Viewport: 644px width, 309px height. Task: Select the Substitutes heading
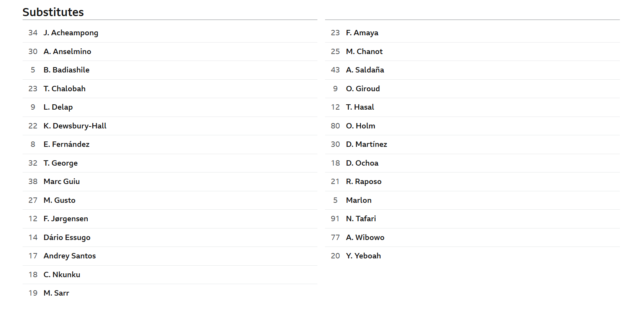click(x=53, y=12)
